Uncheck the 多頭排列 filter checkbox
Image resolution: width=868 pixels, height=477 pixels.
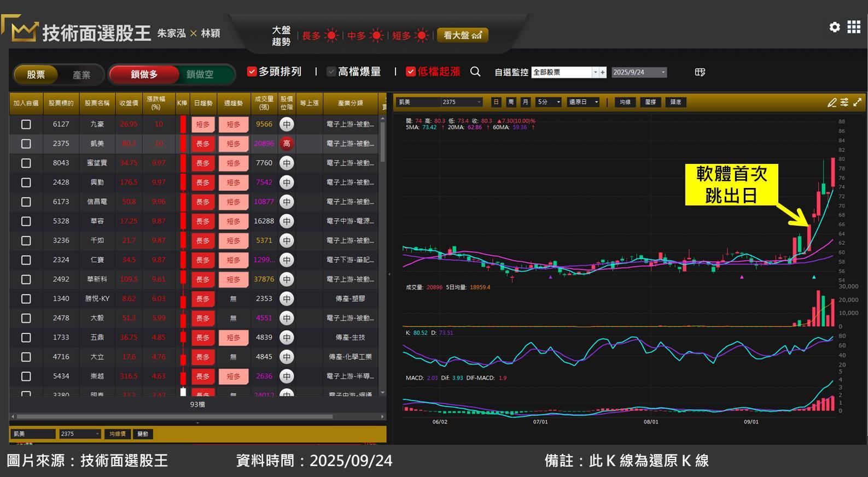pyautogui.click(x=252, y=72)
